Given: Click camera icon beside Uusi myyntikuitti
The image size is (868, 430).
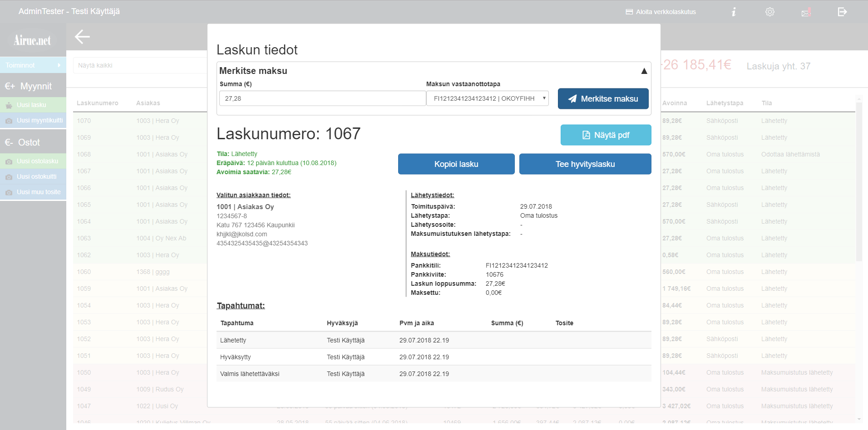Looking at the screenshot, I should pyautogui.click(x=9, y=121).
